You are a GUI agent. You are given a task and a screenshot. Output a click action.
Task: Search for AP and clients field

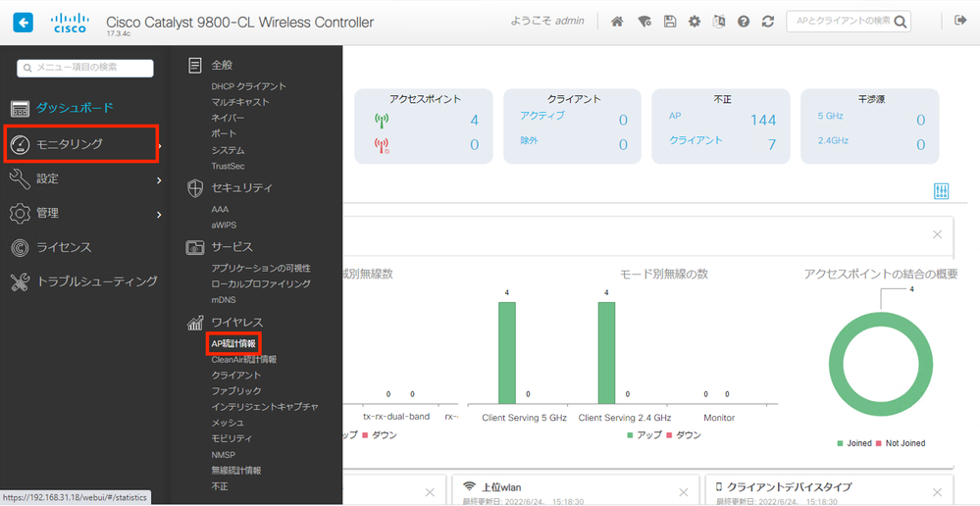(849, 22)
